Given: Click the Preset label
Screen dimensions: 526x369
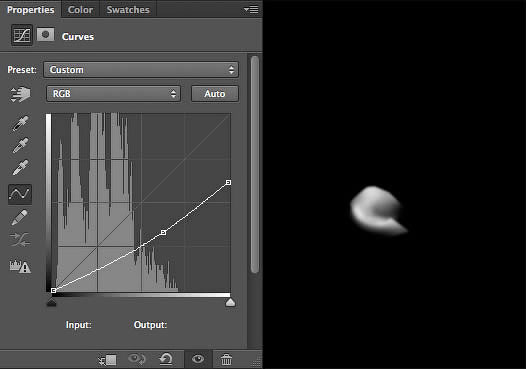Looking at the screenshot, I should click(x=22, y=70).
